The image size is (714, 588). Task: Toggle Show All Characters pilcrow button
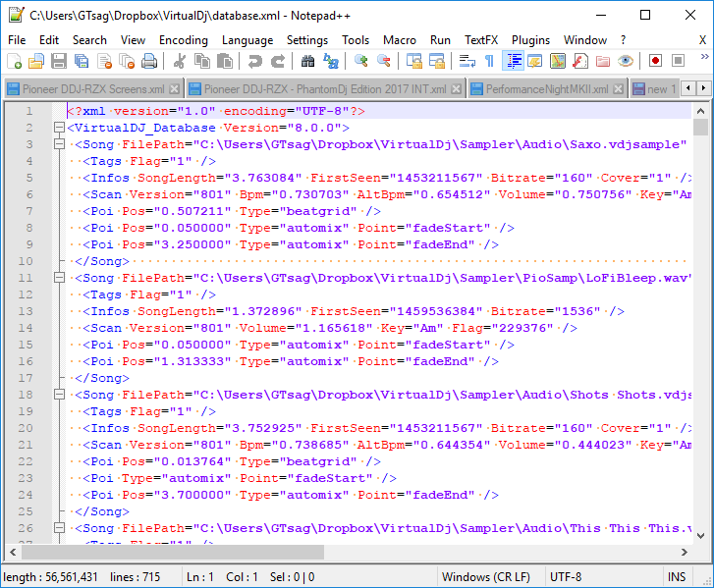pyautogui.click(x=489, y=61)
